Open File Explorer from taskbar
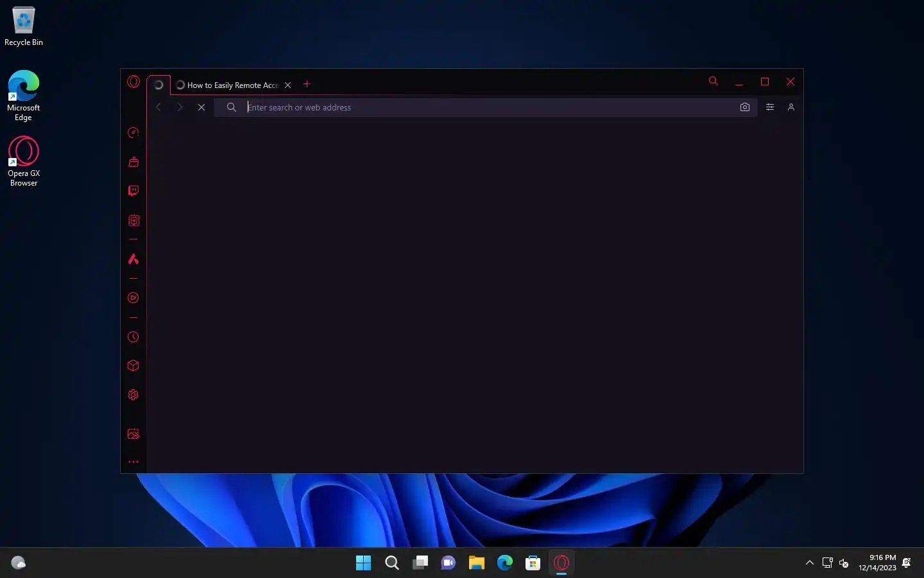924x578 pixels. click(x=476, y=563)
